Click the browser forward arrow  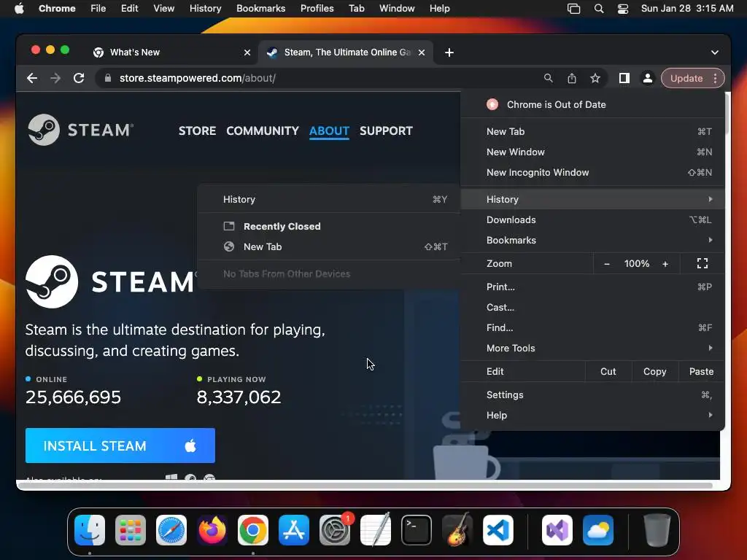point(55,78)
